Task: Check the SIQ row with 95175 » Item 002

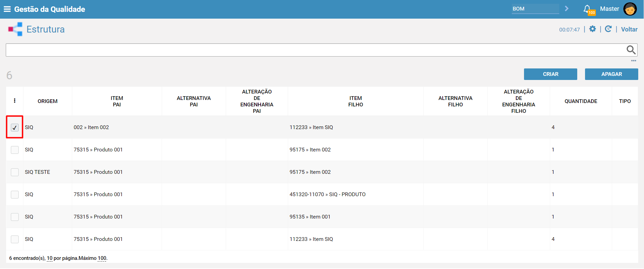Action: click(x=15, y=150)
